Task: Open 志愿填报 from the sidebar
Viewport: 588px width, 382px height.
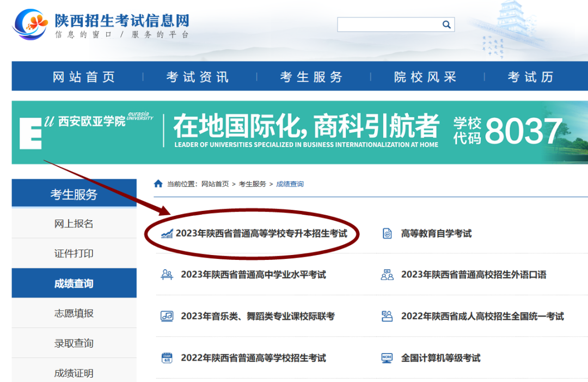Action: click(73, 313)
